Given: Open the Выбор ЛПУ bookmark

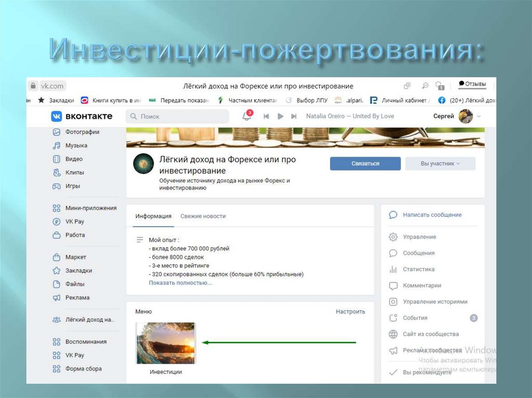Looking at the screenshot, I should pyautogui.click(x=307, y=100).
